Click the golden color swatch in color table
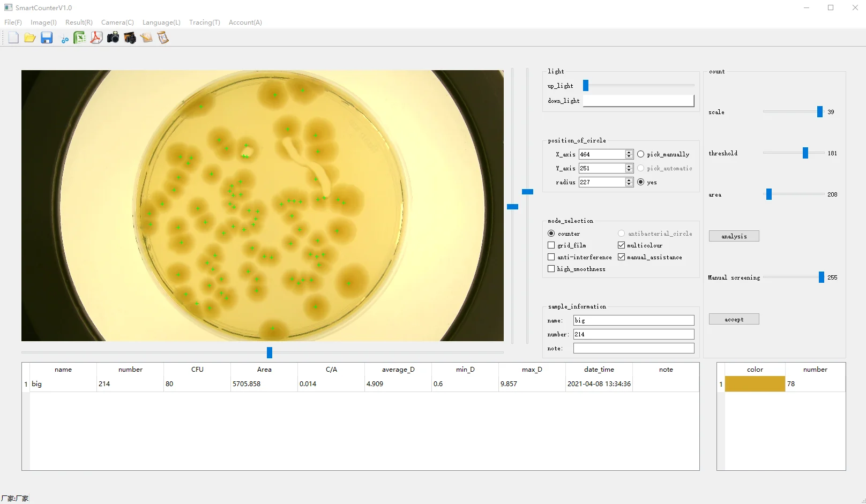This screenshot has width=866, height=504. (x=755, y=384)
